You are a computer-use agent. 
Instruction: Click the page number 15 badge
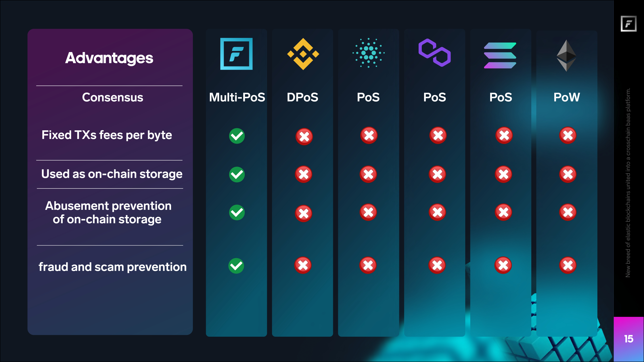click(629, 339)
